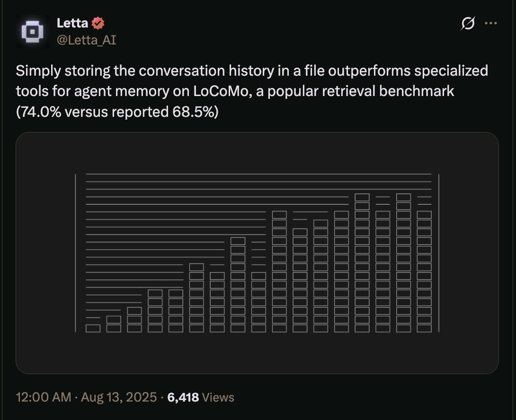Click the rightmost bar column in chart
This screenshot has width=516, height=420.
[x=424, y=271]
